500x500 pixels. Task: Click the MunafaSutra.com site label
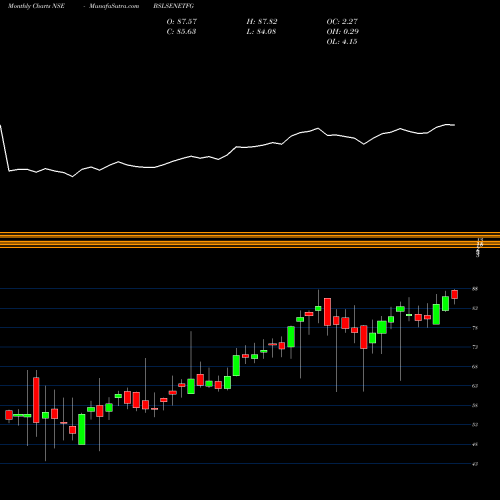[x=114, y=6]
